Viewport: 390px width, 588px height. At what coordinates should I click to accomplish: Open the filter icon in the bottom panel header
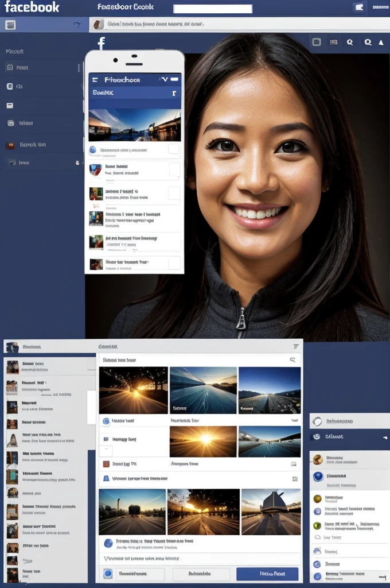pos(296,346)
